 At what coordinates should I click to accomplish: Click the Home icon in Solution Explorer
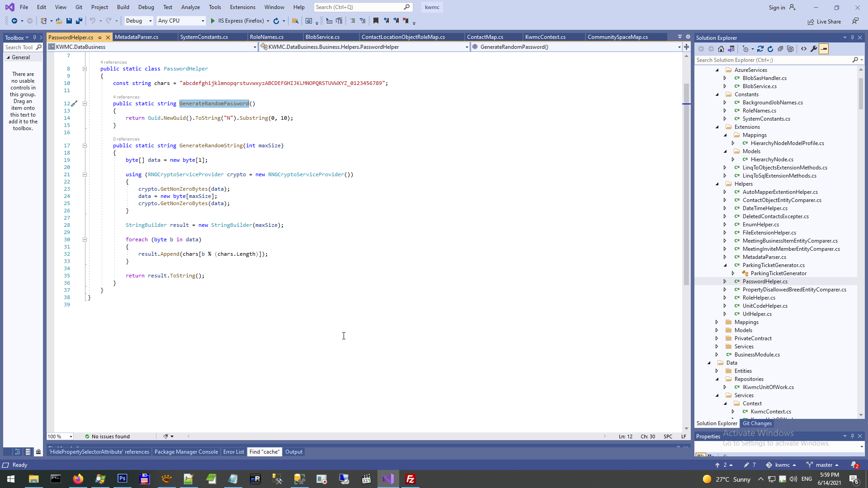click(x=721, y=49)
